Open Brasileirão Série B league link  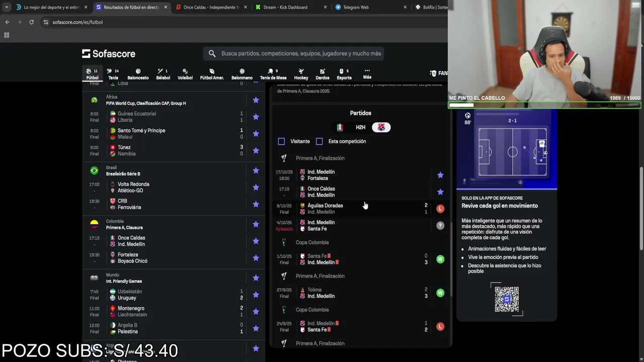[123, 174]
